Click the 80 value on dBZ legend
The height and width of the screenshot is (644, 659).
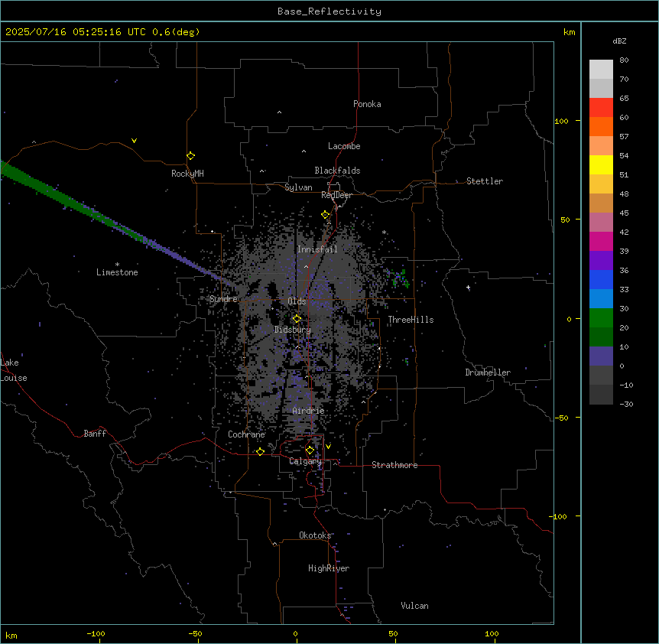(624, 60)
